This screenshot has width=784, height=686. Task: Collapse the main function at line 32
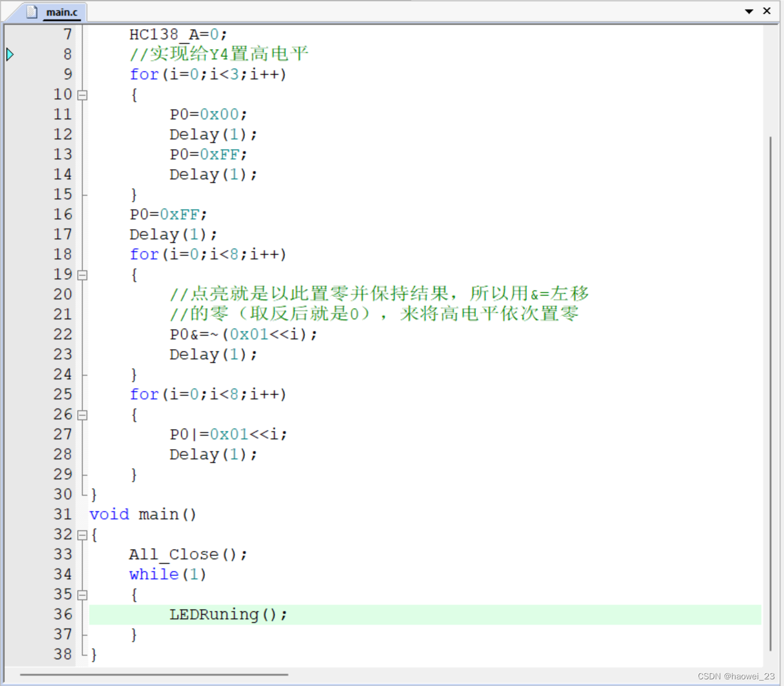[82, 535]
